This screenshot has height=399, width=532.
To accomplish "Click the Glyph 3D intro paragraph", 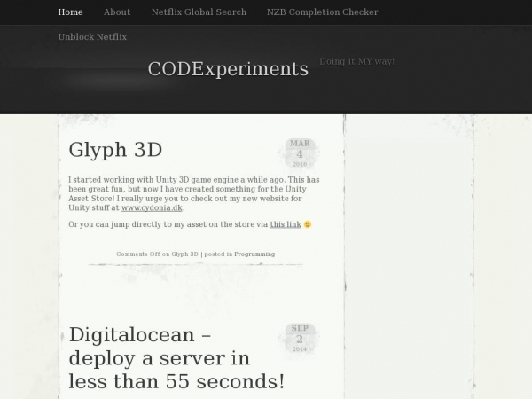I will pyautogui.click(x=193, y=193).
